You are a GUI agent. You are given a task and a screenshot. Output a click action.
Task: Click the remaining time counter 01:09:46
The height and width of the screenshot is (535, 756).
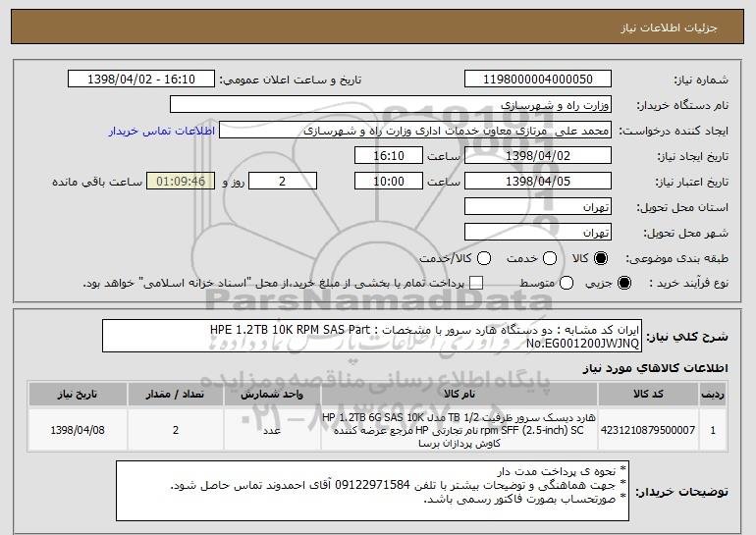tap(181, 182)
